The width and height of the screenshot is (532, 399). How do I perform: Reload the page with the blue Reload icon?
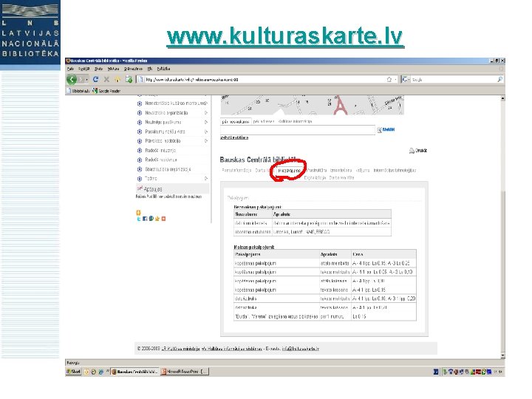(x=95, y=79)
